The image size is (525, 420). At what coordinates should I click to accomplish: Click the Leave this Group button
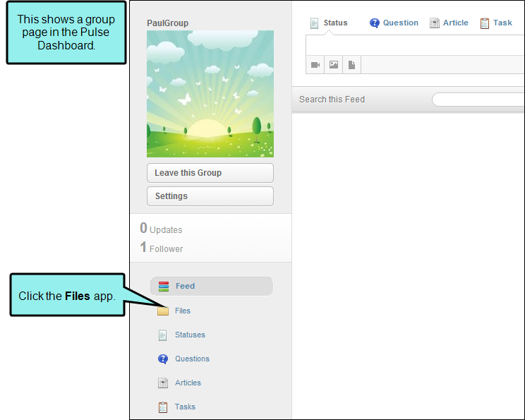pos(210,173)
